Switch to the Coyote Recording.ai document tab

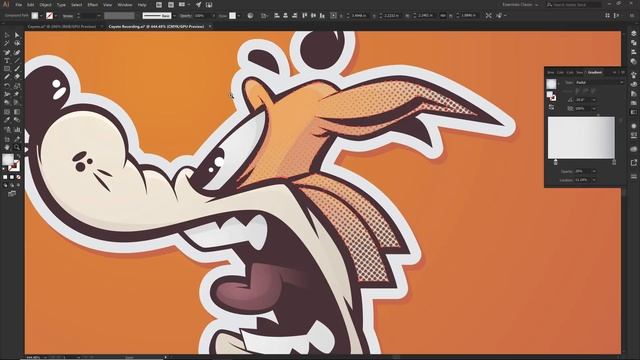(156, 27)
